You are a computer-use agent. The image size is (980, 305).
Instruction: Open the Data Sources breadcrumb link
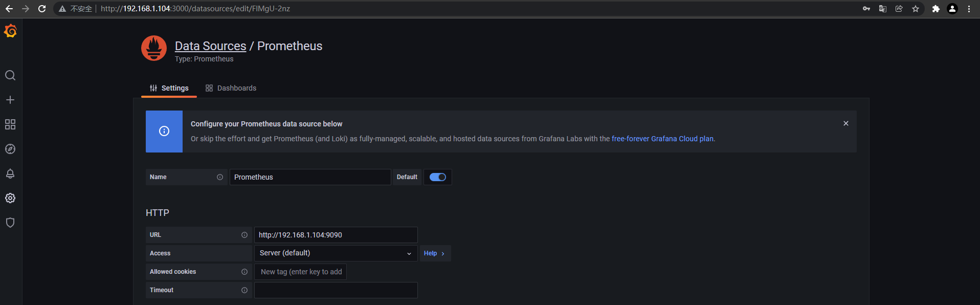(211, 46)
